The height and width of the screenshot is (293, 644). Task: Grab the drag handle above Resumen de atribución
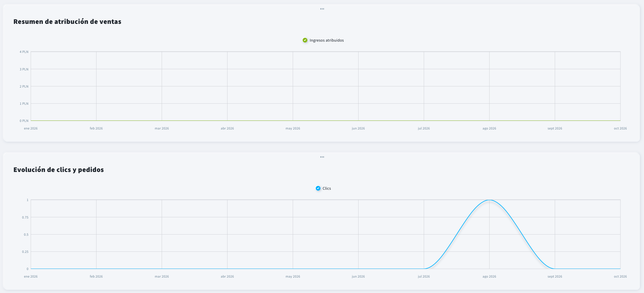point(322,9)
